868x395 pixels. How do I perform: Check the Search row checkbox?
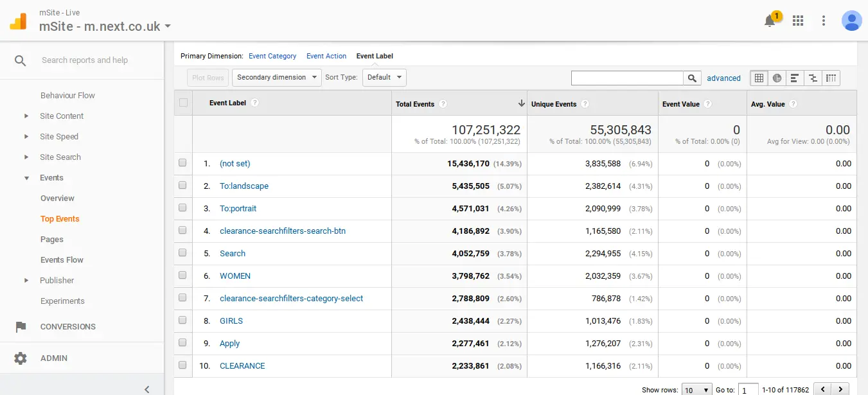coord(182,253)
